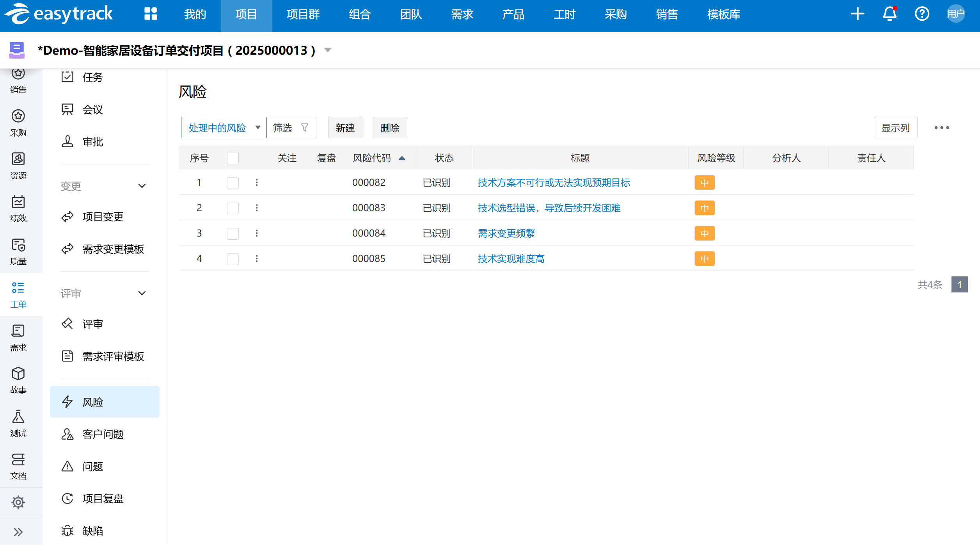Open risk link 需求变更频繁
The image size is (980, 545).
(x=506, y=233)
